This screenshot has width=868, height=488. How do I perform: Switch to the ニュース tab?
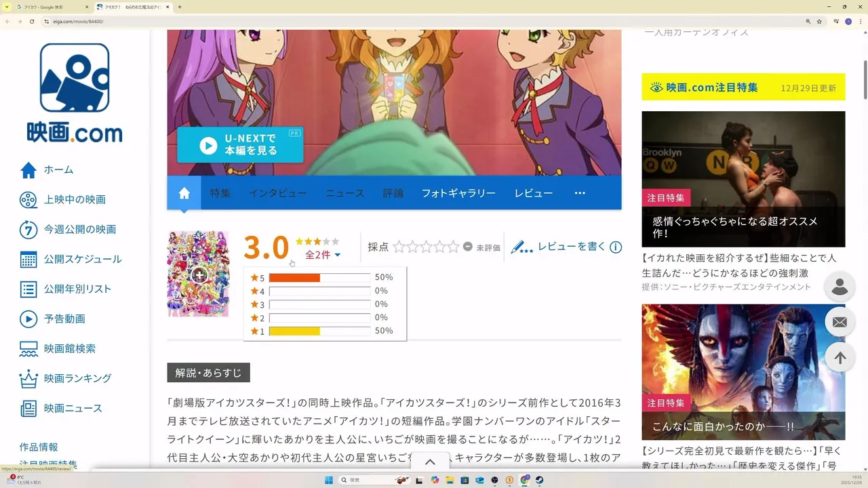tap(344, 193)
